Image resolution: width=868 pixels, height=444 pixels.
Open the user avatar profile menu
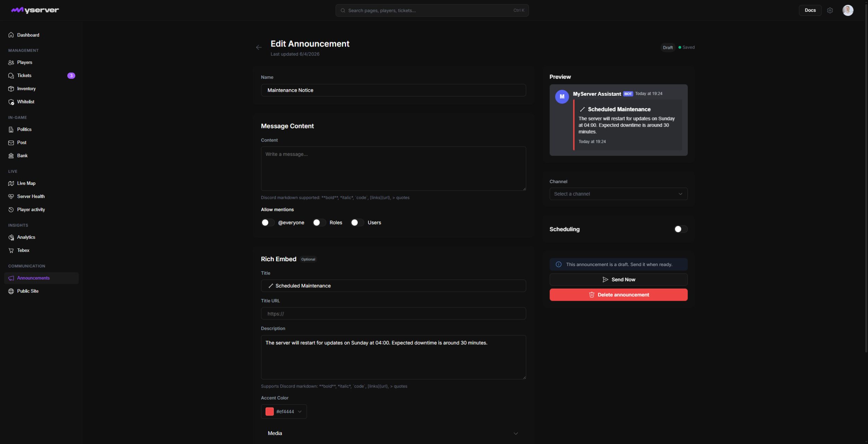848,10
